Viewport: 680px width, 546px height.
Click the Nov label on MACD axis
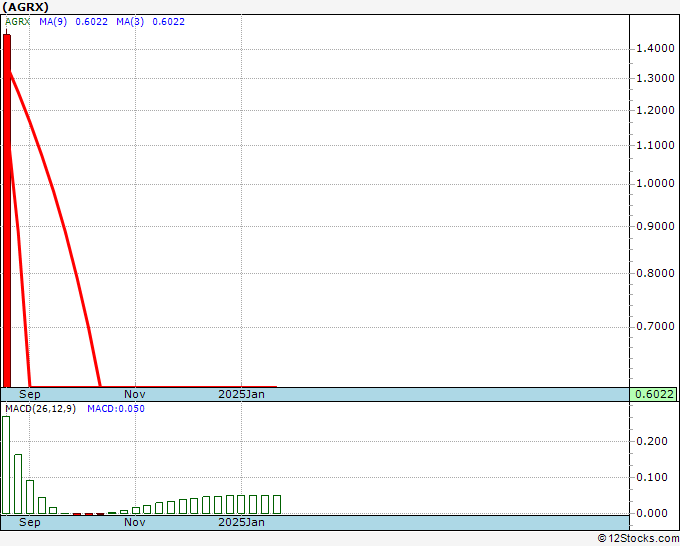coord(134,522)
